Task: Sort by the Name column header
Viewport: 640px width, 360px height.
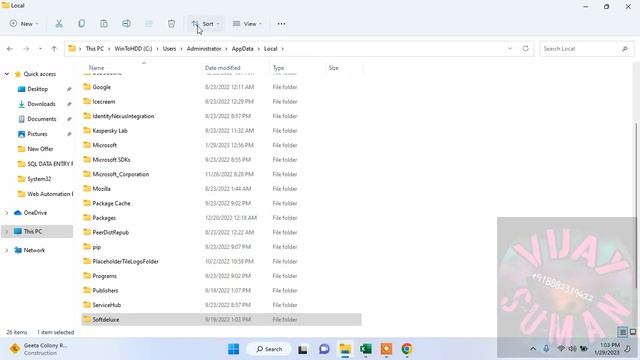Action: 97,68
